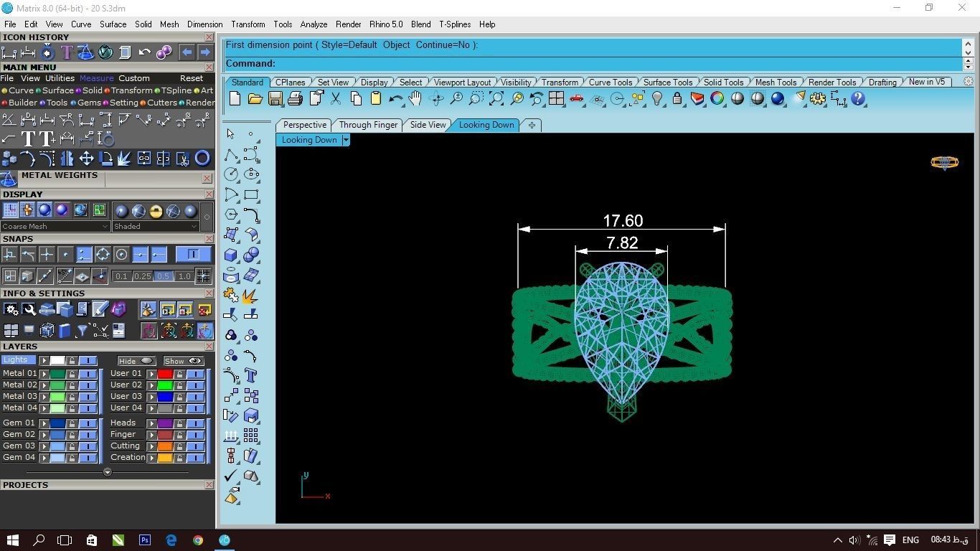Toggle the 0.1 snap increment
The width and height of the screenshot is (980, 551).
tap(121, 276)
